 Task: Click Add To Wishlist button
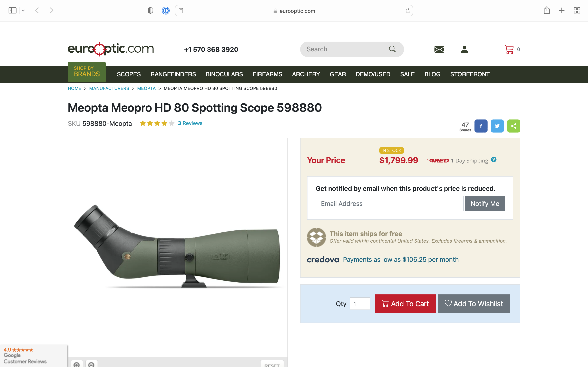(x=473, y=304)
